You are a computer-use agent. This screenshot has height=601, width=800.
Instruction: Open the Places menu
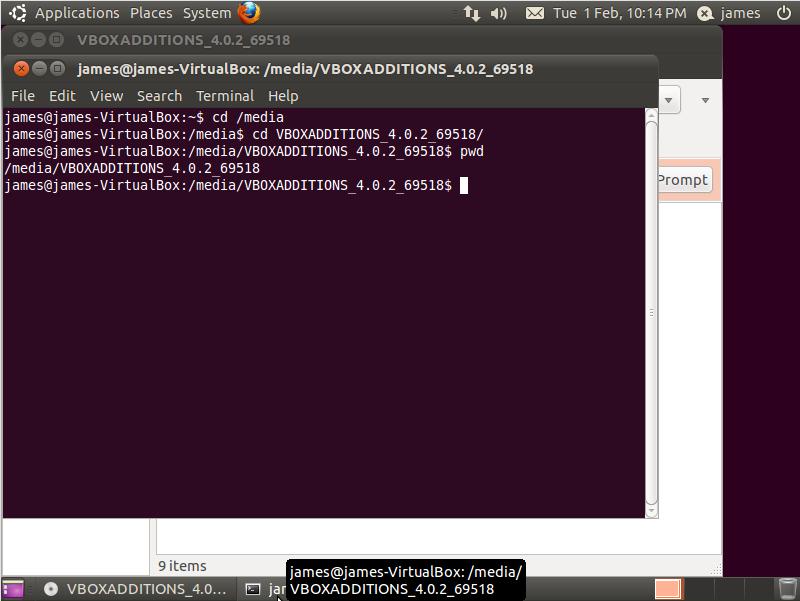(x=151, y=13)
